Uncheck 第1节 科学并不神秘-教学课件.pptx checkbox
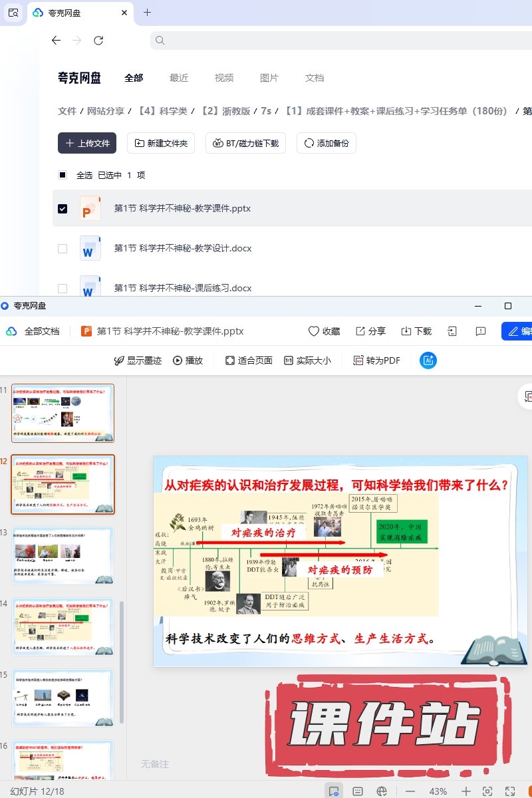This screenshot has height=798, width=532. (63, 209)
